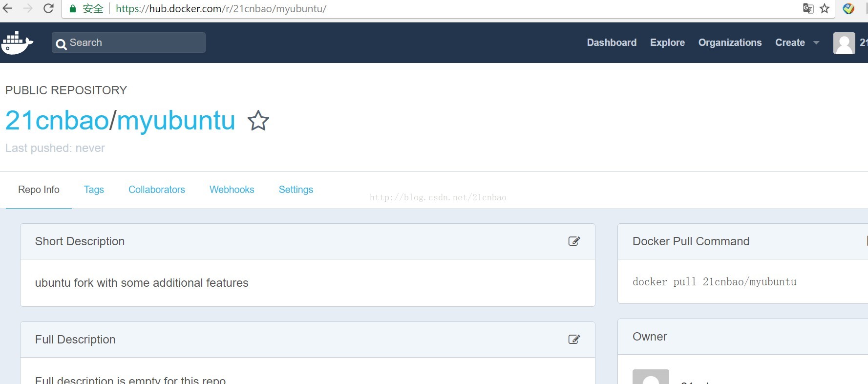Click the Owner panel heading
The width and height of the screenshot is (868, 384).
pyautogui.click(x=650, y=337)
